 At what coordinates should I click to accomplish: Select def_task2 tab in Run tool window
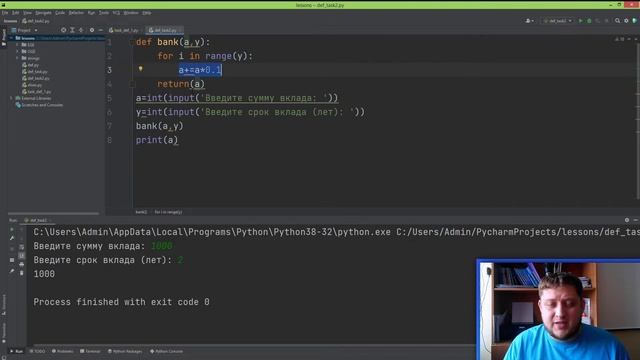36,220
